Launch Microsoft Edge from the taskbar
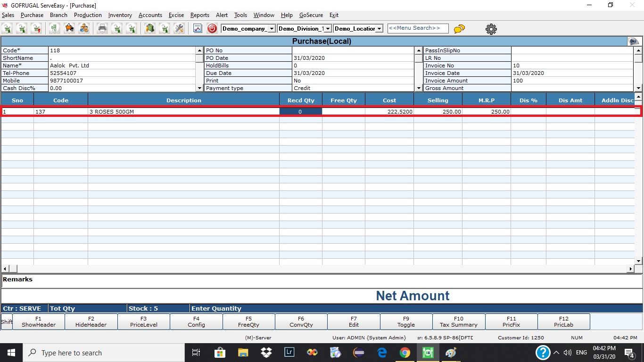Image resolution: width=644 pixels, height=362 pixels. [382, 353]
